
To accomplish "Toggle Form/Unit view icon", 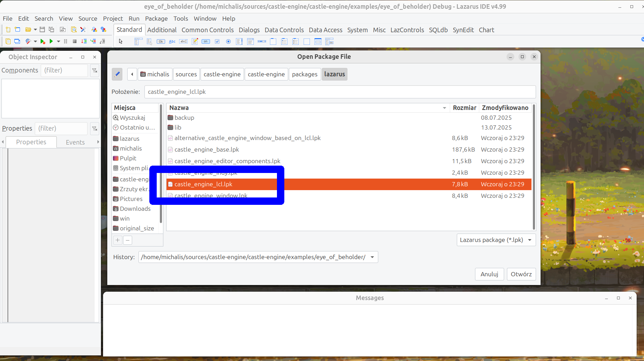I will (x=63, y=30).
